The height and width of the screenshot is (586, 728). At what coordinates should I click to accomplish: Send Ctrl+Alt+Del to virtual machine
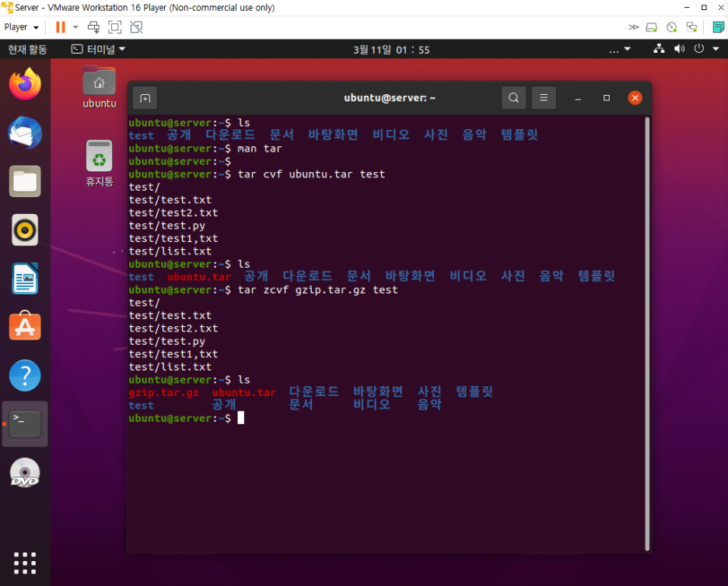tap(94, 27)
